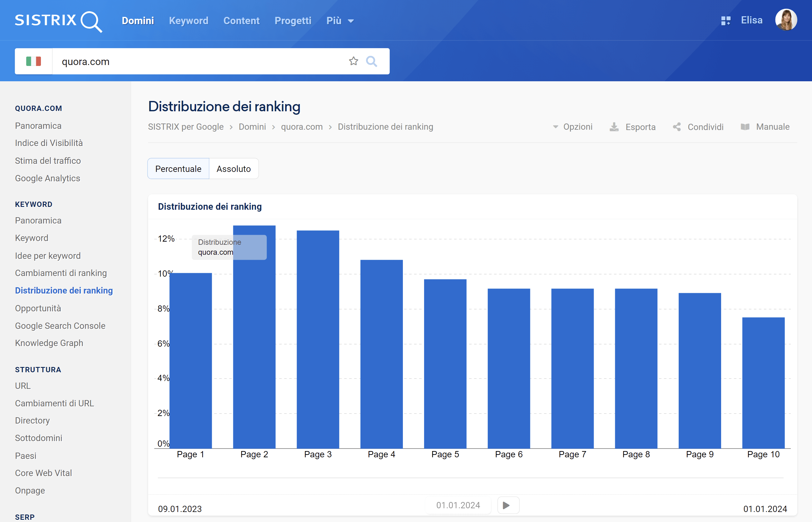
Task: Click the SISTRIX logo
Action: [58, 21]
